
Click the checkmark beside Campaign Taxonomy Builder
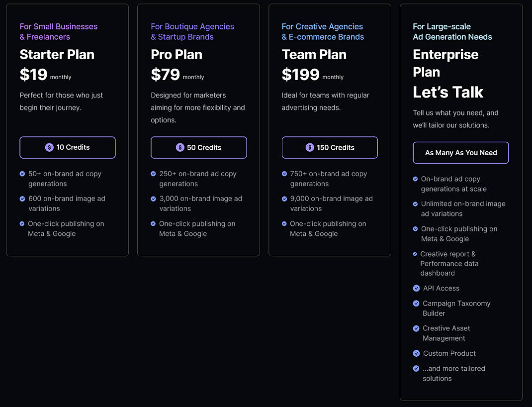416,304
